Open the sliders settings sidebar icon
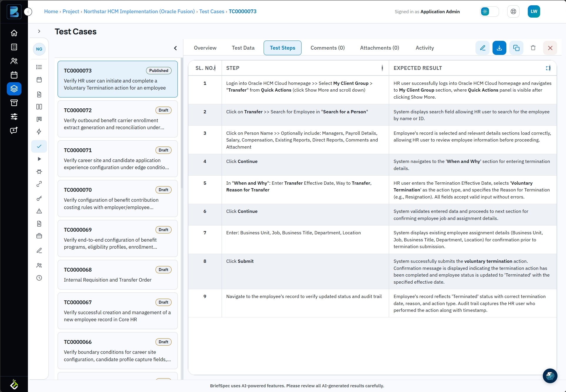Image resolution: width=566 pixels, height=392 pixels. (x=14, y=117)
